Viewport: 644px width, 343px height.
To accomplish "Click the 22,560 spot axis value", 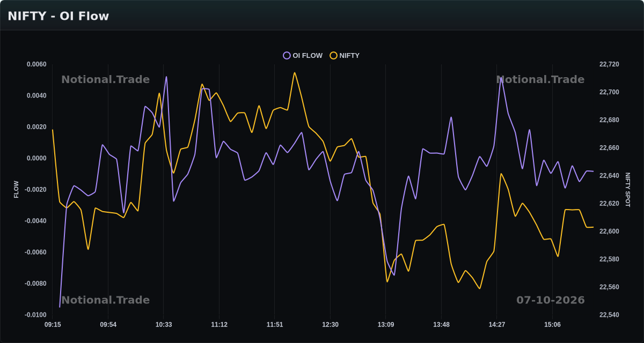I will 609,287.
